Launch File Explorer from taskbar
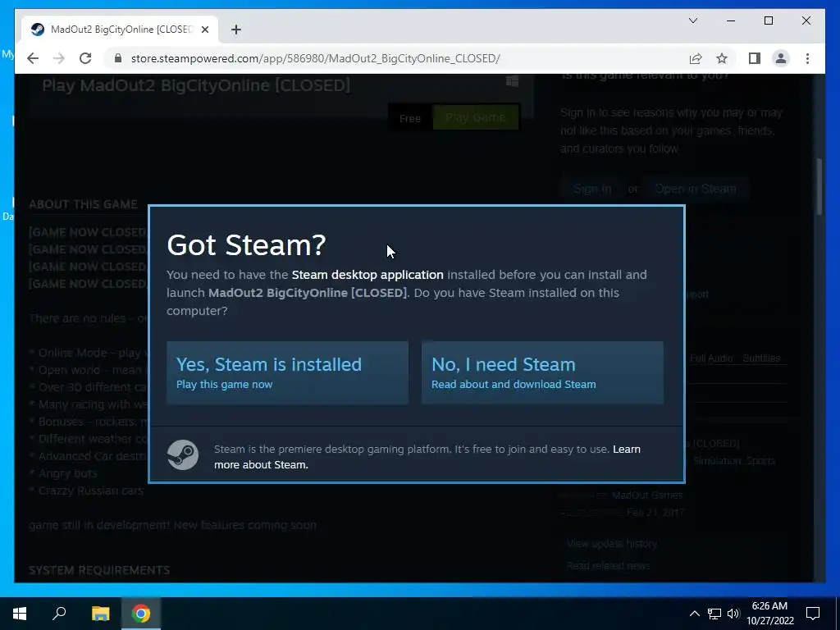Viewport: 840px width, 630px height. pos(100,614)
